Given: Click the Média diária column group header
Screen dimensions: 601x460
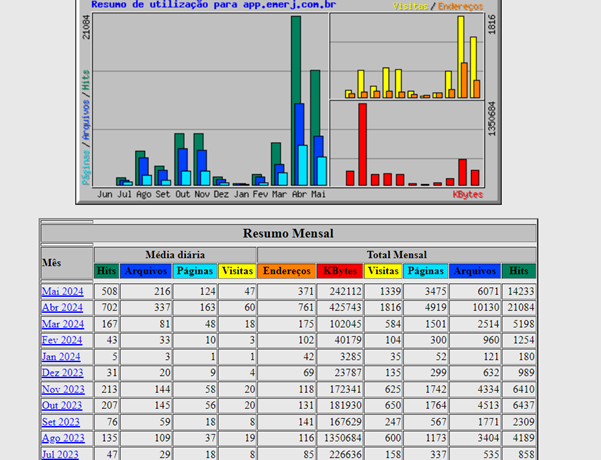Looking at the screenshot, I should pyautogui.click(x=175, y=255).
